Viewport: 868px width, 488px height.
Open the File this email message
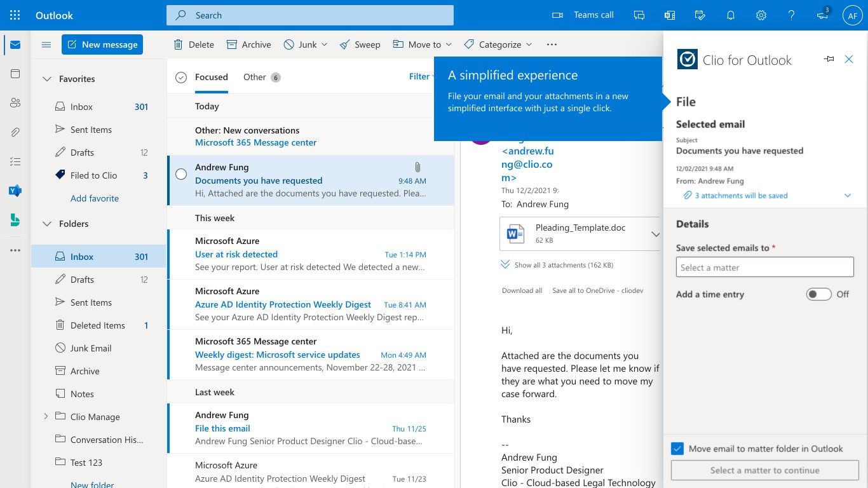[x=311, y=428]
